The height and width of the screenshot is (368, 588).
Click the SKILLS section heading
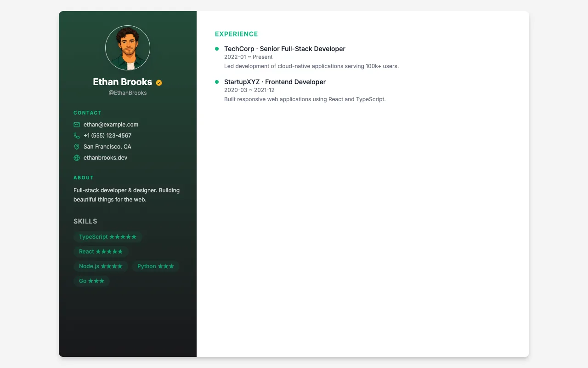pos(85,221)
